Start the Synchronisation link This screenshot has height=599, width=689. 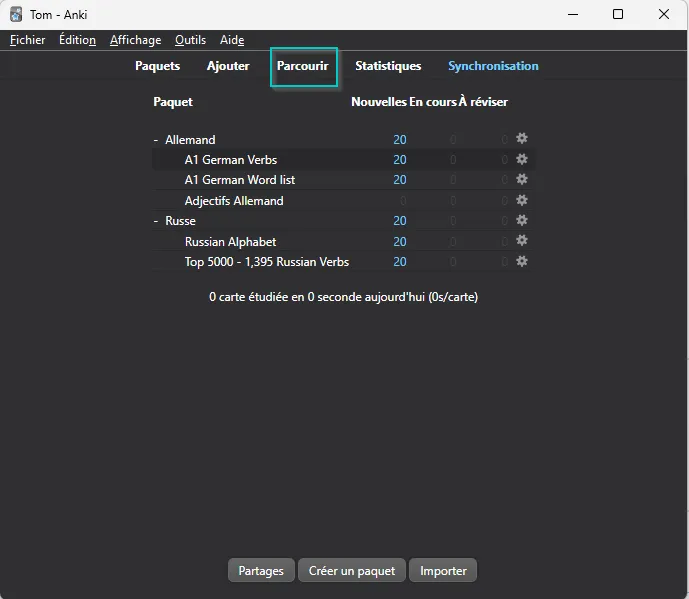click(x=493, y=66)
